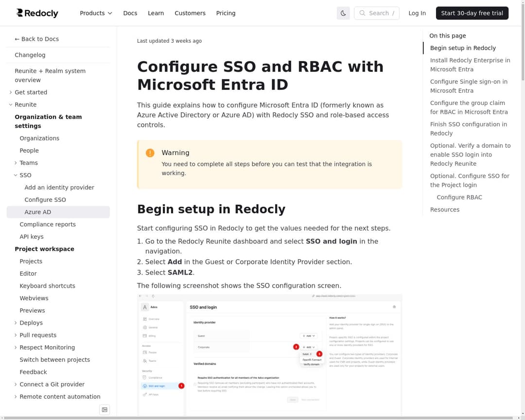Focus the Search field

(376, 13)
